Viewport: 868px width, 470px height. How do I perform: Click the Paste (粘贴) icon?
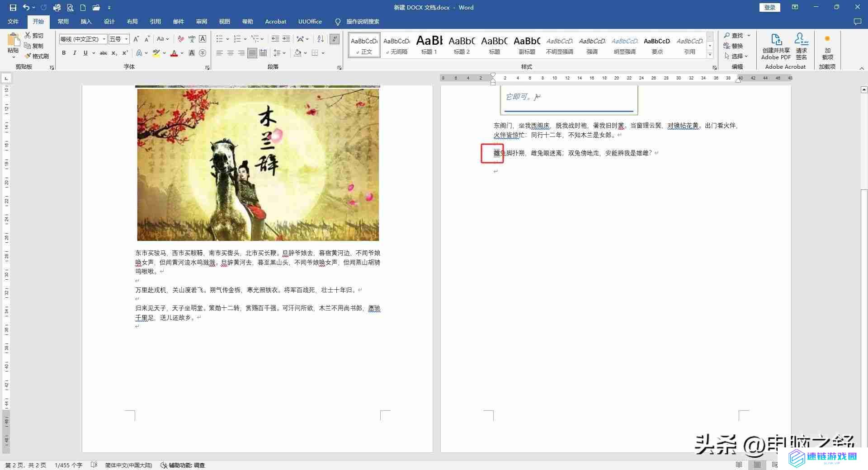click(x=13, y=39)
